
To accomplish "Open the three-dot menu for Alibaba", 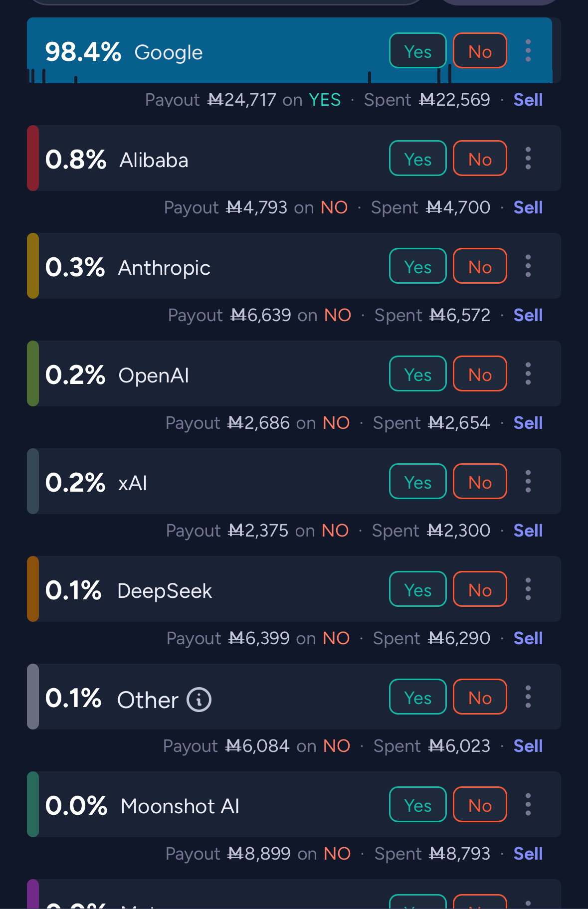I will (x=528, y=159).
